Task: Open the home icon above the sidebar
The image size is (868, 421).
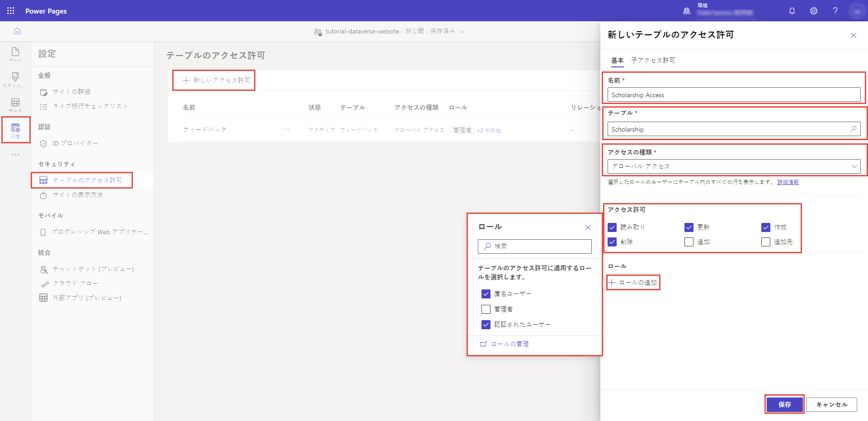Action: pyautogui.click(x=17, y=31)
